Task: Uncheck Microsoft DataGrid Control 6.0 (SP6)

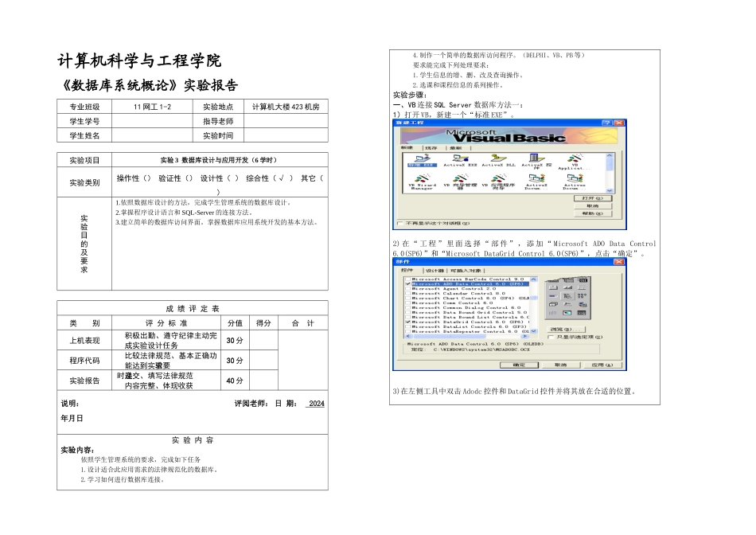Action: click(x=408, y=322)
